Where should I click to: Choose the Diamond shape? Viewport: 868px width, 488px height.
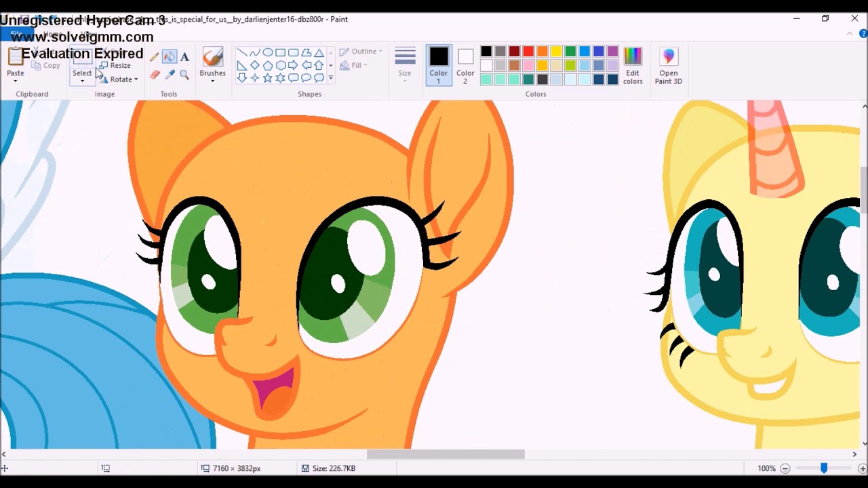coord(255,66)
